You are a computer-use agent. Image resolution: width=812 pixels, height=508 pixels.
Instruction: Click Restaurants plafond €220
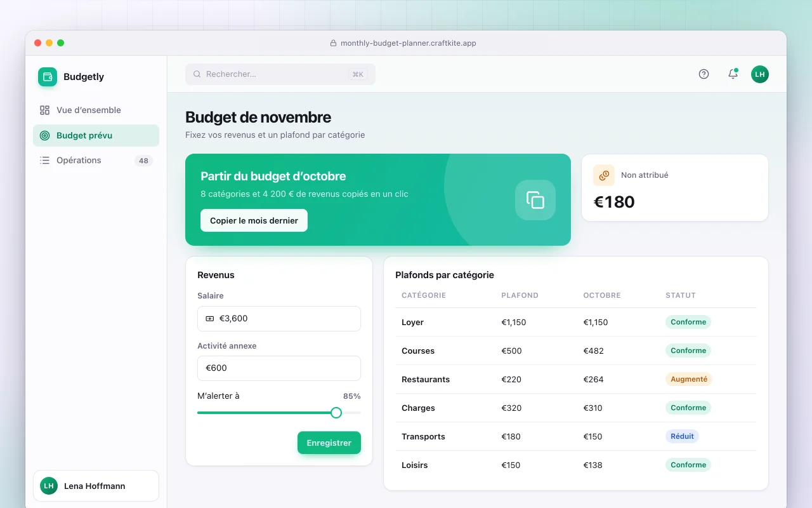pyautogui.click(x=511, y=379)
